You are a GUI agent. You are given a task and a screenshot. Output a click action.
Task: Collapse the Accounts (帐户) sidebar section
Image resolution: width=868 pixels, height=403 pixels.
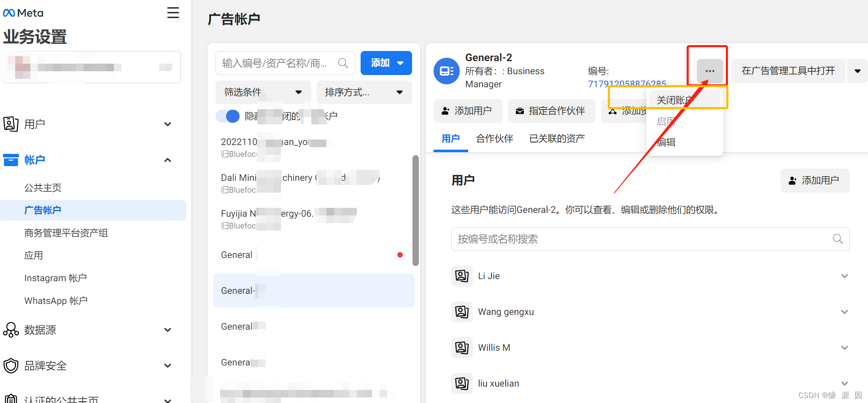(167, 160)
